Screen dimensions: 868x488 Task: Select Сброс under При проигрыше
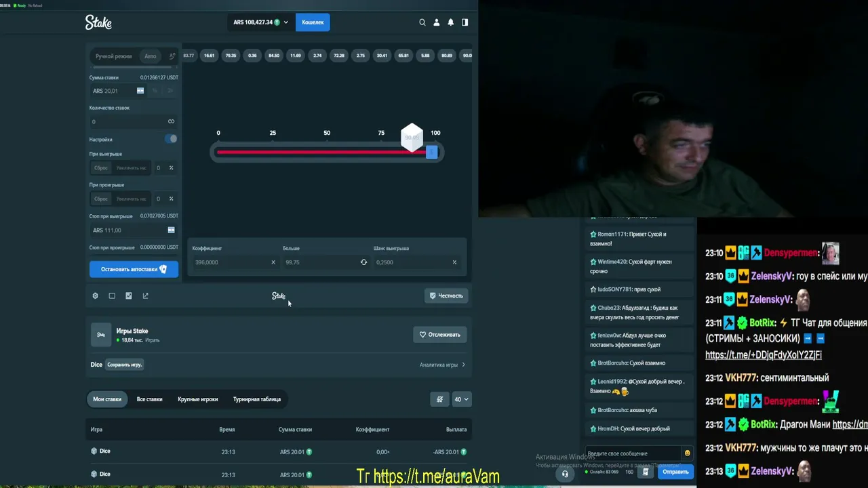[101, 199]
